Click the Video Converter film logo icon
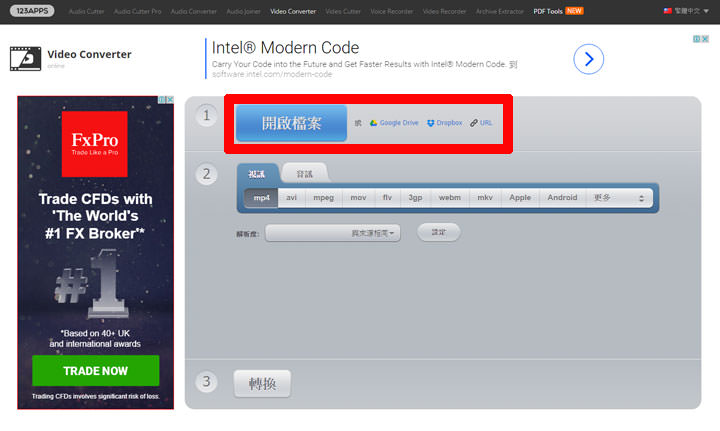 point(25,59)
